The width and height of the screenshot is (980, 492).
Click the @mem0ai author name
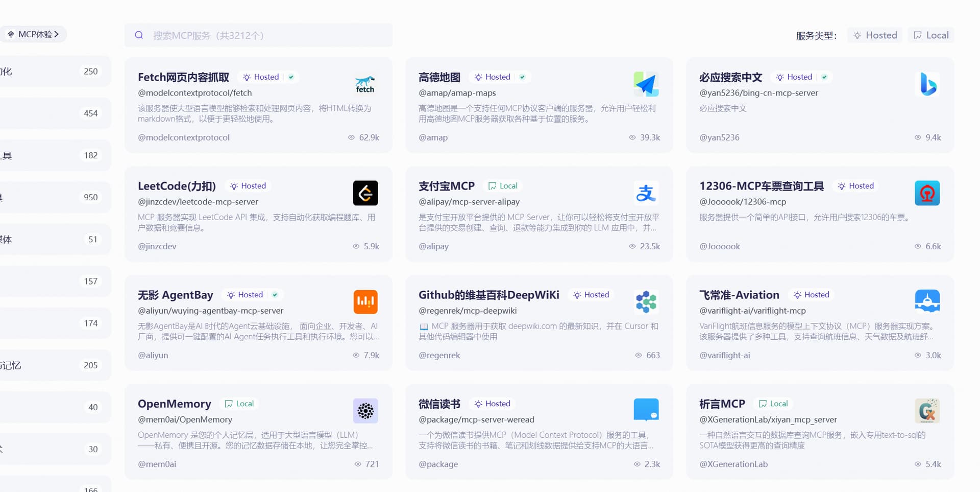157,464
